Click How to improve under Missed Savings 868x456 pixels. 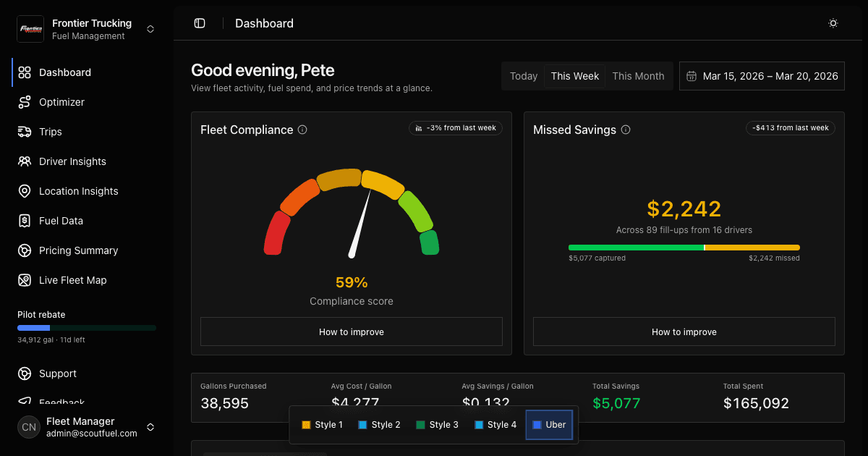(684, 332)
